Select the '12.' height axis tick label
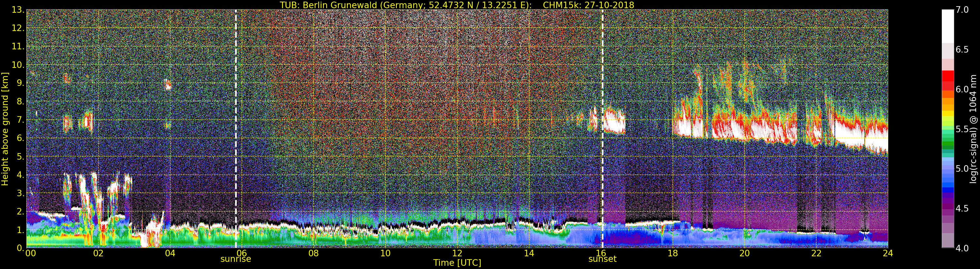The height and width of the screenshot is (269, 980). coord(18,28)
